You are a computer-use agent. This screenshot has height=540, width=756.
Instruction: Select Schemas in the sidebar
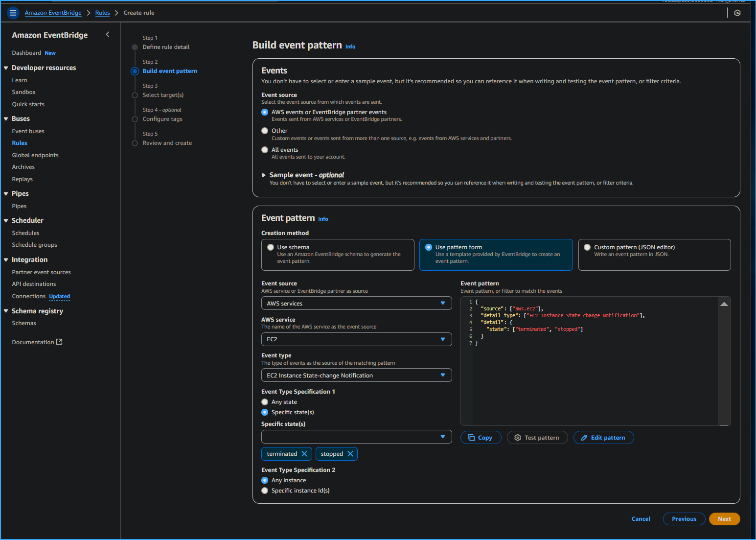[24, 323]
